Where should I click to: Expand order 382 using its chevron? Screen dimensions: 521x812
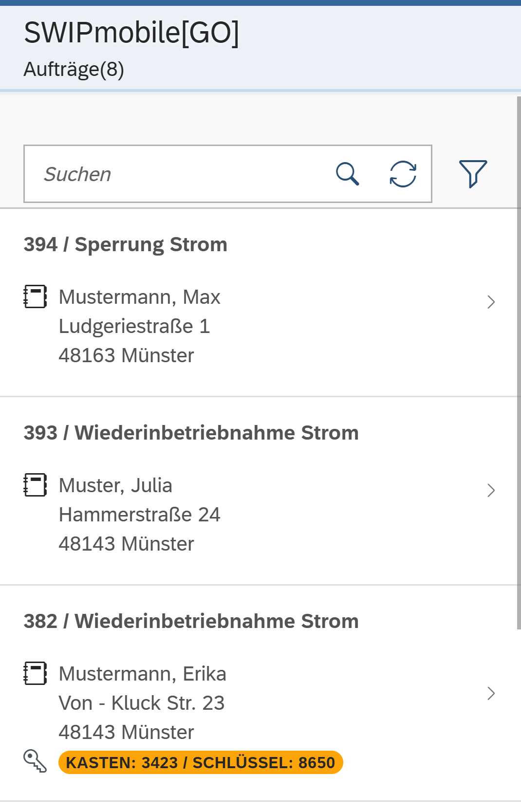tap(491, 693)
